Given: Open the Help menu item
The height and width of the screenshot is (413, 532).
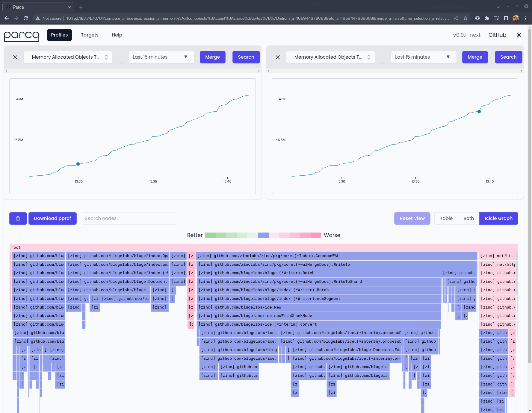Looking at the screenshot, I should tap(117, 35).
